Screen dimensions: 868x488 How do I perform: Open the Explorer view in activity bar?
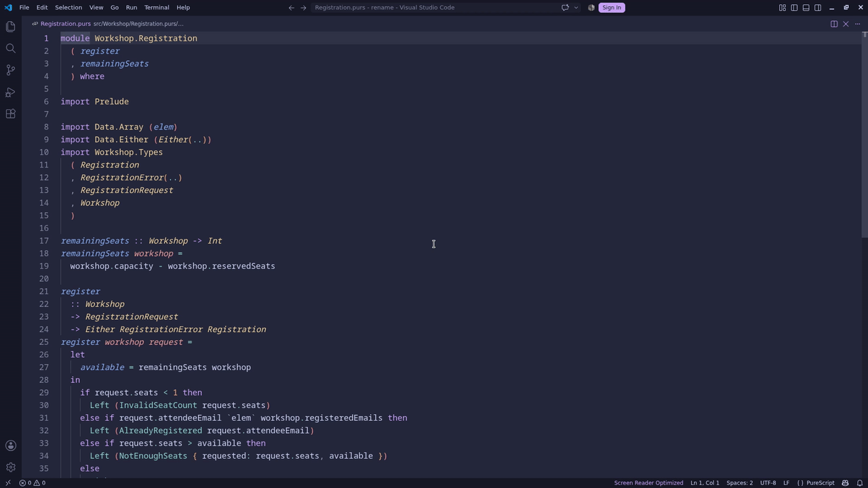[x=10, y=26]
